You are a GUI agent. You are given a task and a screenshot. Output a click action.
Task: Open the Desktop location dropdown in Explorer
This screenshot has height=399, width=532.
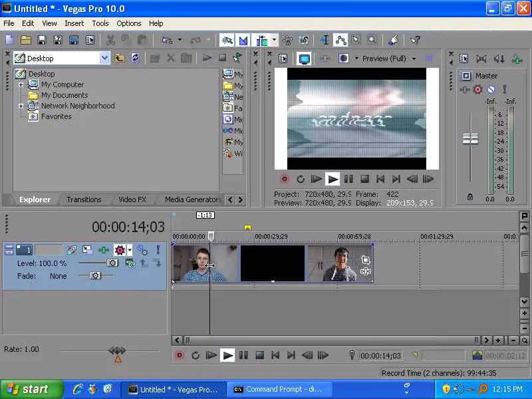click(x=105, y=59)
